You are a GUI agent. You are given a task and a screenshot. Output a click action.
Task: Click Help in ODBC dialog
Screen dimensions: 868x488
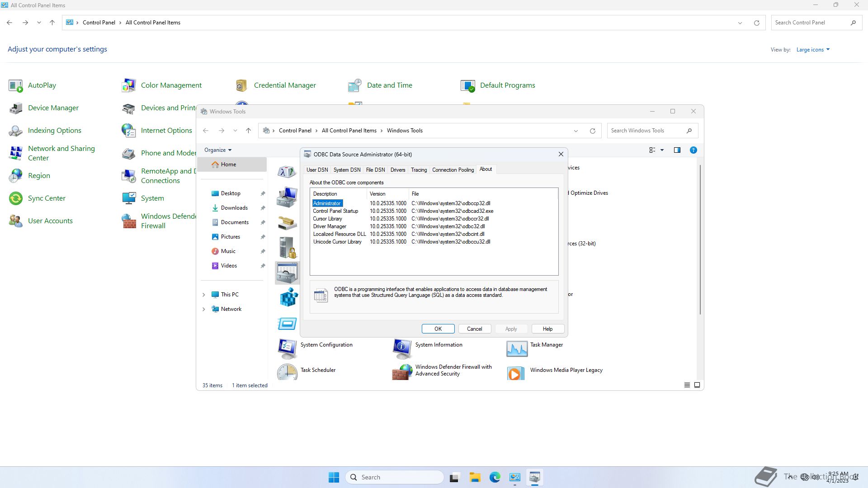(x=547, y=329)
